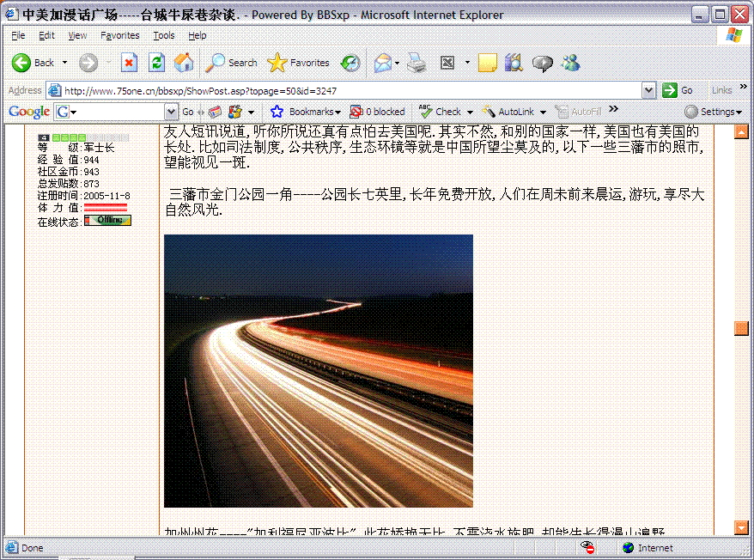This screenshot has height=560, width=754.
Task: Click the Discuss speech bubble icon
Action: (542, 63)
